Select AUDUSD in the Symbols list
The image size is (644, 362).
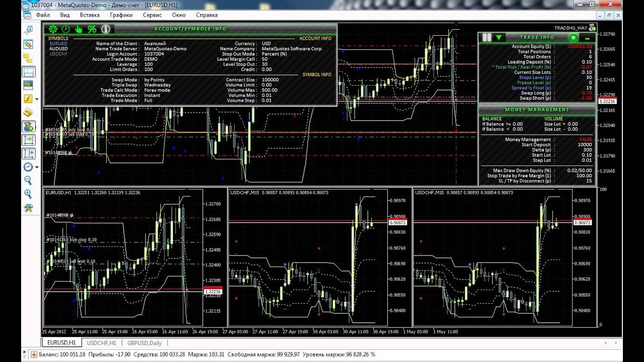(x=58, y=49)
